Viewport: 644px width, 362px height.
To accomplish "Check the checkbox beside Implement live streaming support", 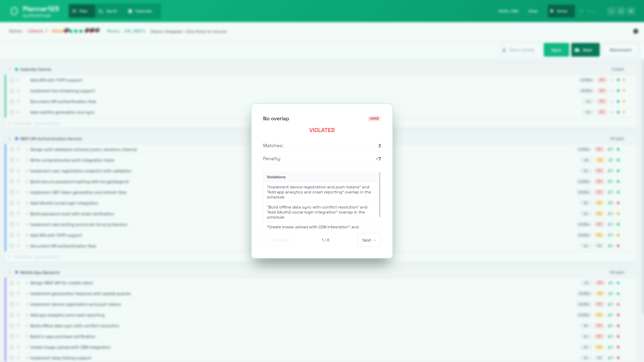I will (x=12, y=91).
